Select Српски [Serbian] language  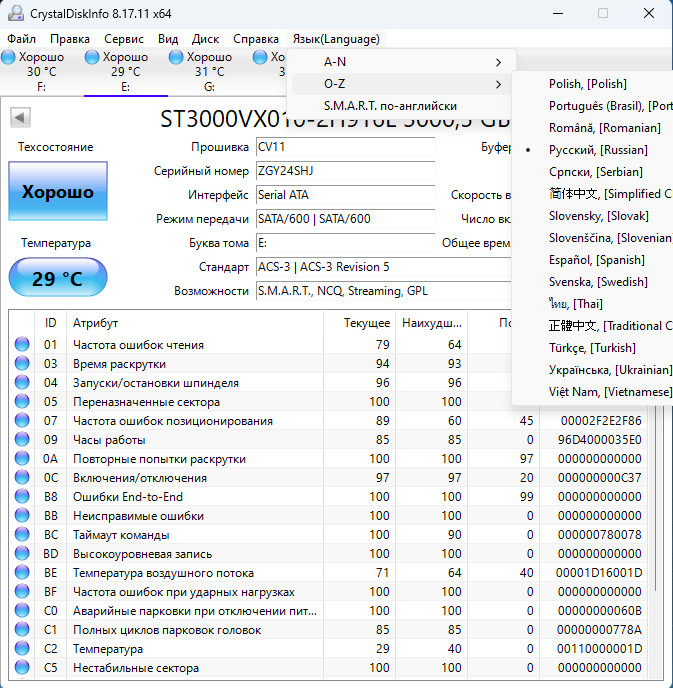(592, 172)
